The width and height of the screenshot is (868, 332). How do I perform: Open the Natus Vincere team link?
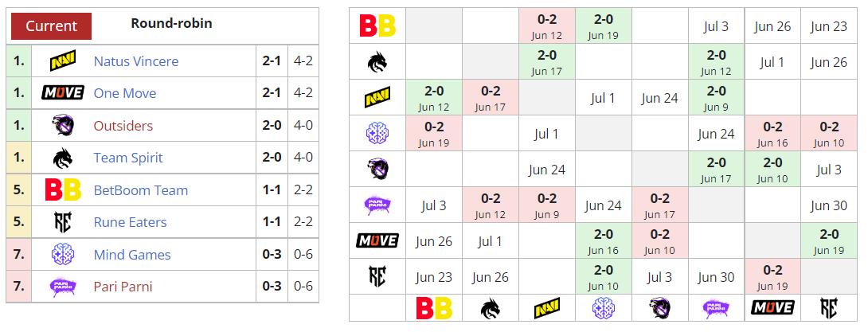point(136,61)
